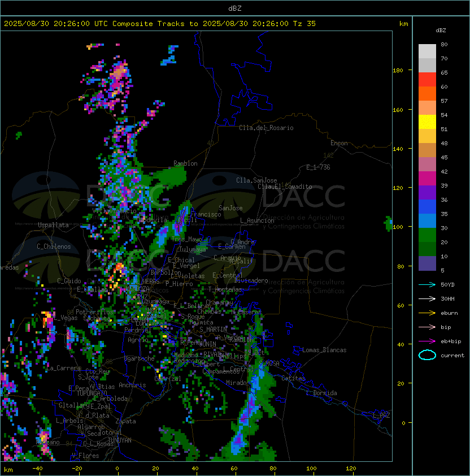This screenshot has width=470, height=476.
Task: Click the 'Tulumaya' map label
Action: point(193,249)
